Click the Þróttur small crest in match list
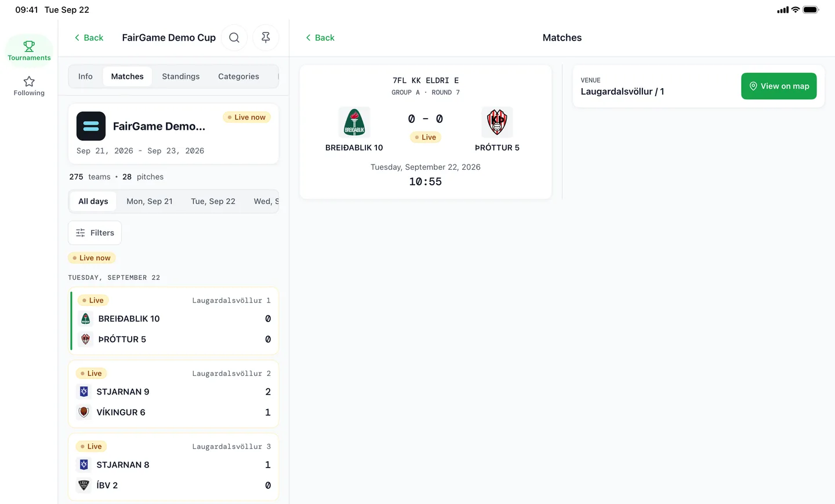Image resolution: width=835 pixels, height=504 pixels. (x=86, y=339)
